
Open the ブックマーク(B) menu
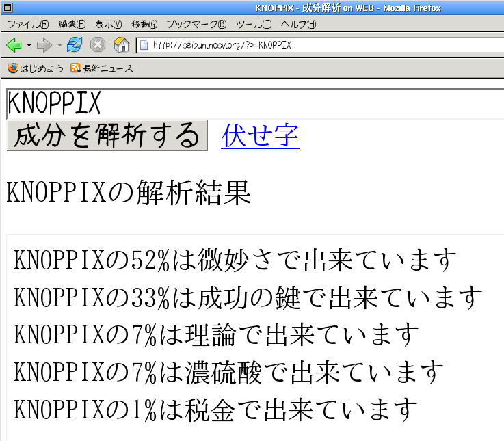197,24
